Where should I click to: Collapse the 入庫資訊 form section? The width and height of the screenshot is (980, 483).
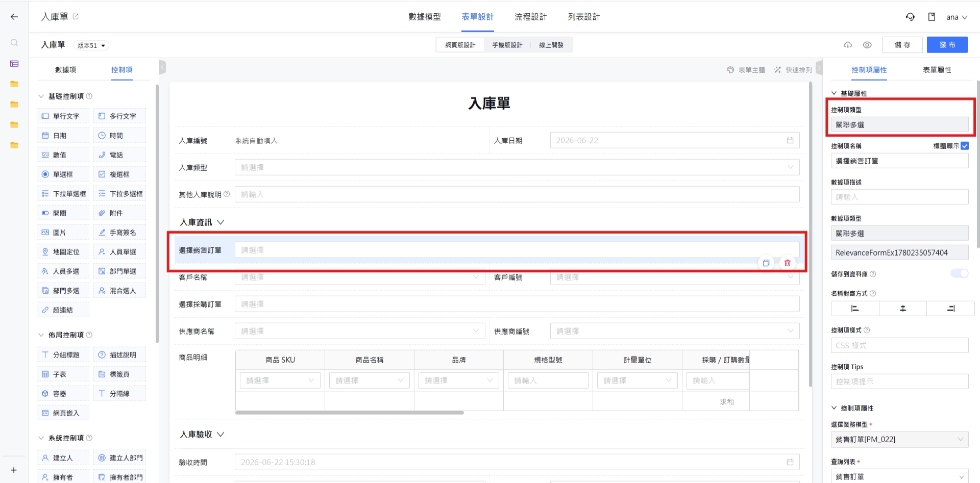(220, 222)
